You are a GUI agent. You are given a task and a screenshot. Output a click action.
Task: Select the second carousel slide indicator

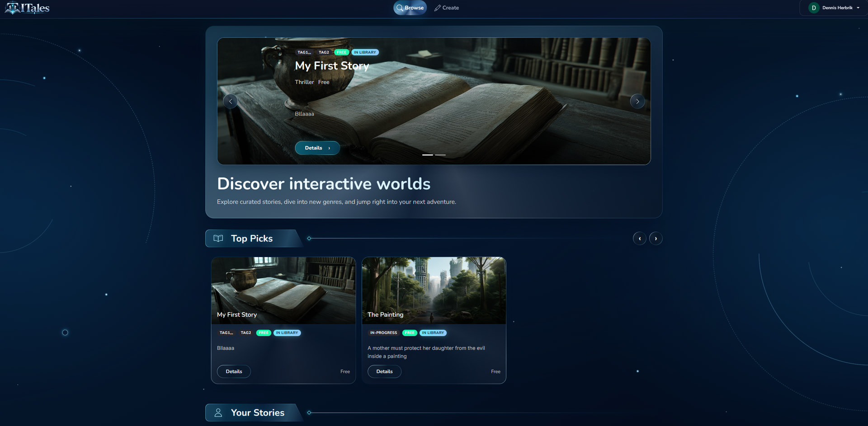pyautogui.click(x=440, y=155)
